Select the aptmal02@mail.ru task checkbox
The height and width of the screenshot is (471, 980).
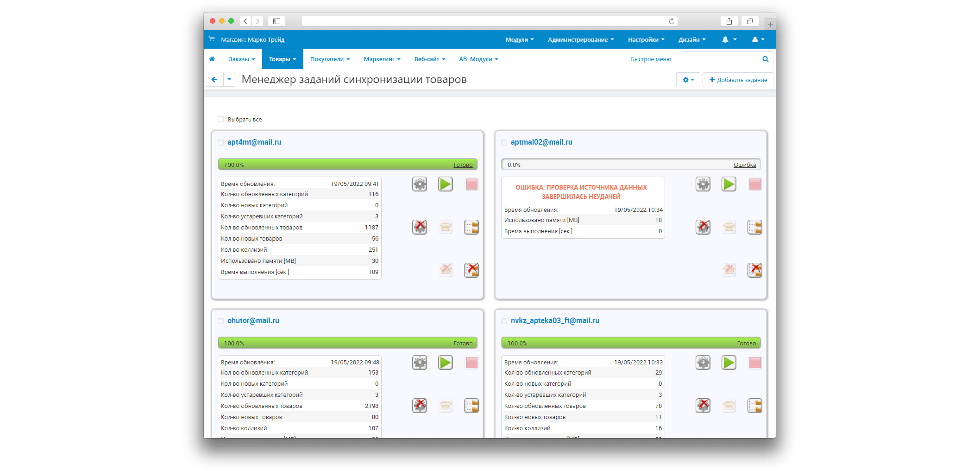click(504, 142)
